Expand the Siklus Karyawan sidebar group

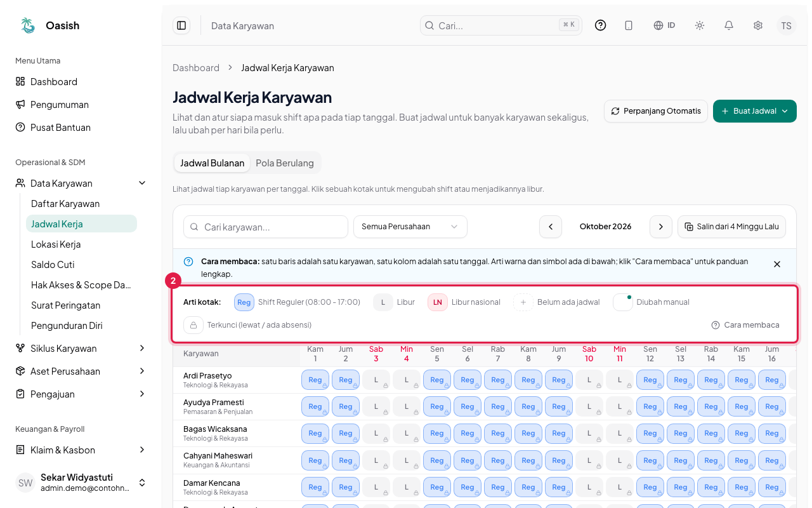pyautogui.click(x=81, y=349)
